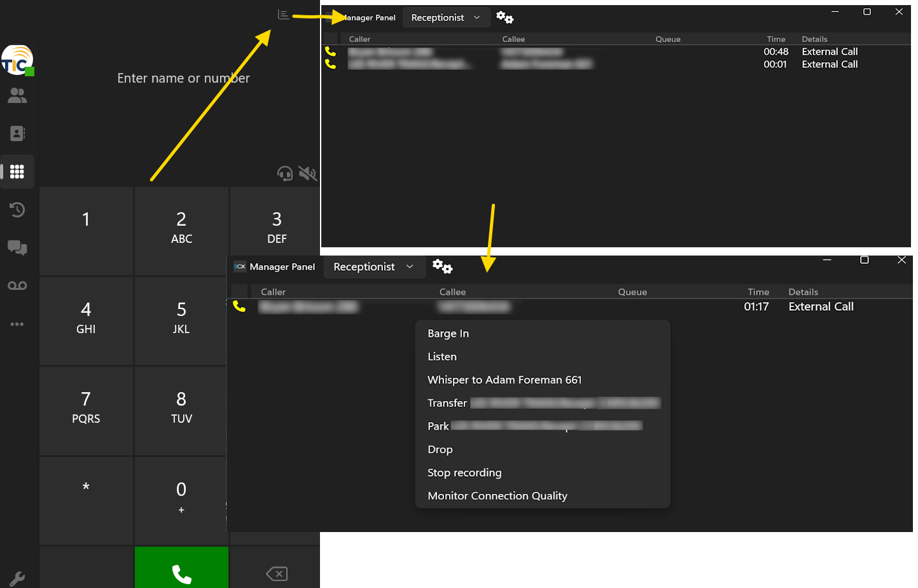The width and height of the screenshot is (918, 588).
Task: Select the 01:17 time cell
Action: click(756, 306)
